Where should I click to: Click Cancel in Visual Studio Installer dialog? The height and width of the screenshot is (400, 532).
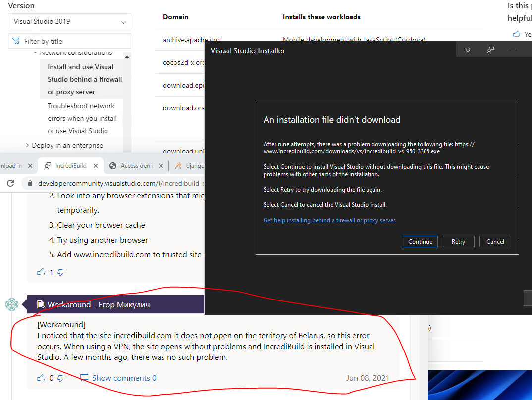click(495, 242)
